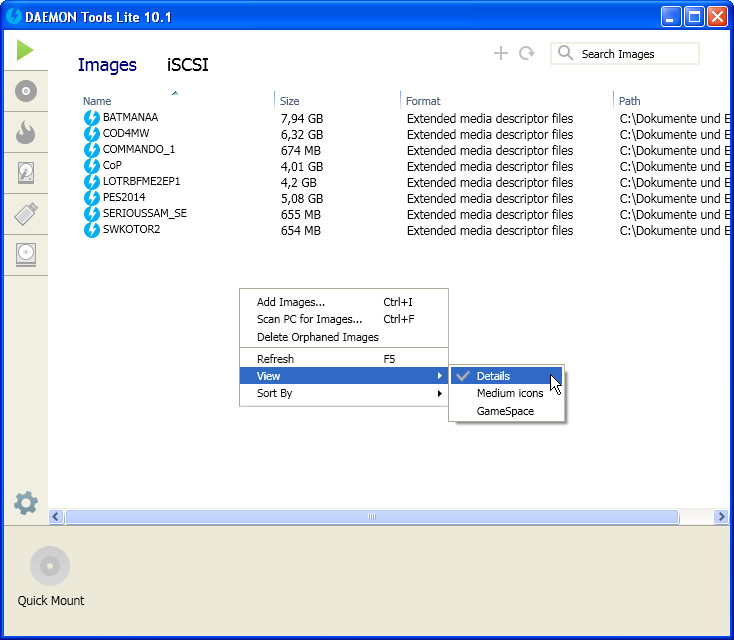Click the Quick Mount disc icon
This screenshot has width=734, height=640.
[x=50, y=566]
